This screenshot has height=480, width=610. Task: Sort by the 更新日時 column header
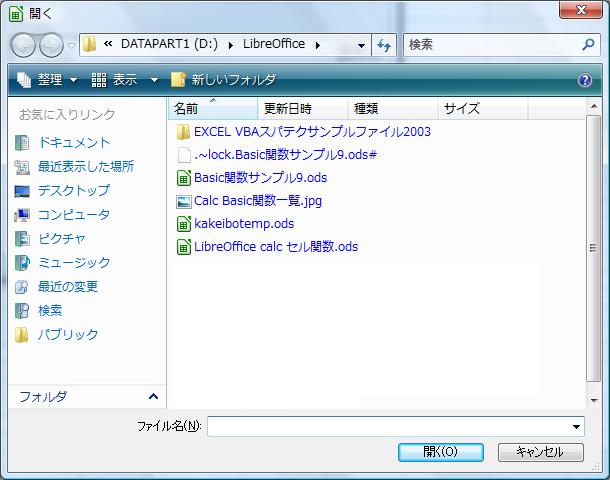click(303, 109)
